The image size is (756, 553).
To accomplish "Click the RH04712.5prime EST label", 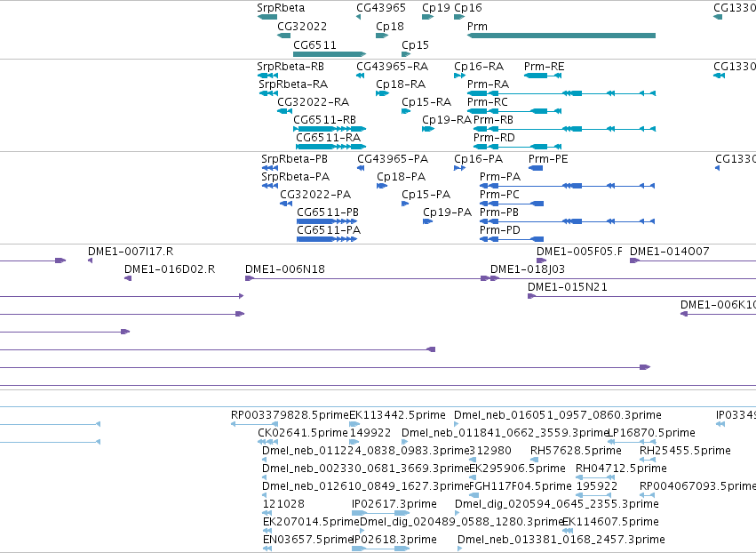I will 621,469.
